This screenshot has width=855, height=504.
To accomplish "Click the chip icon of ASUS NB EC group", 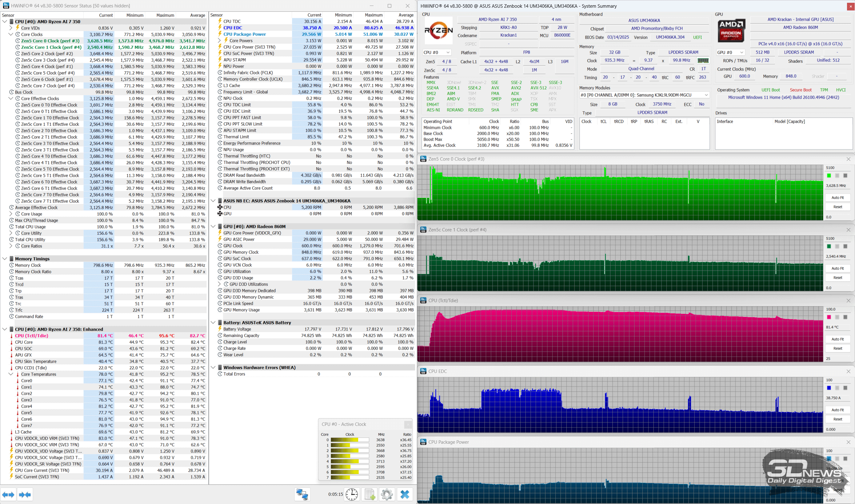I will point(220,201).
